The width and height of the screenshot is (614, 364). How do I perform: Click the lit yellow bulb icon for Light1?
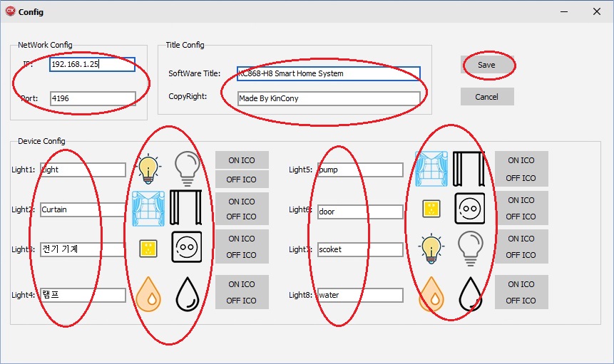pyautogui.click(x=147, y=168)
